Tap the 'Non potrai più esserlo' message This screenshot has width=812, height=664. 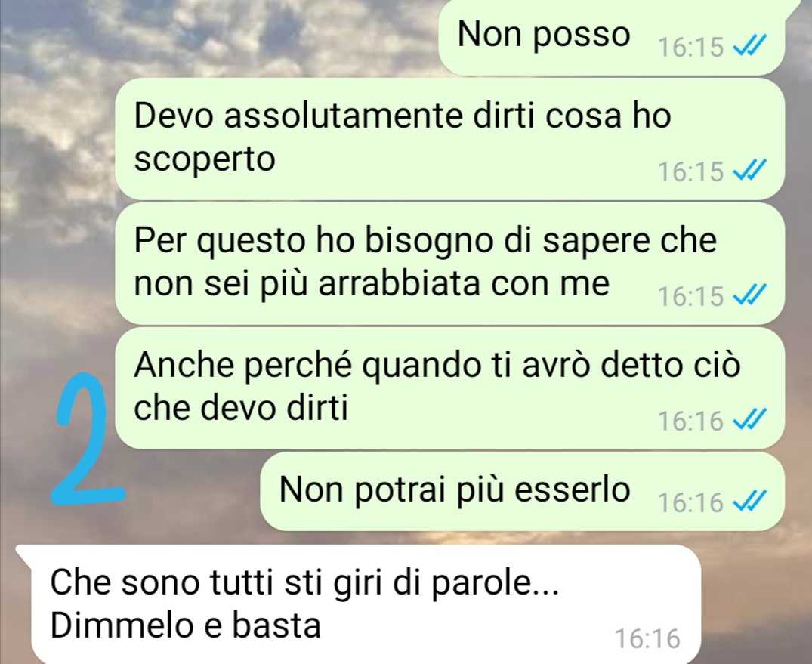(x=523, y=491)
